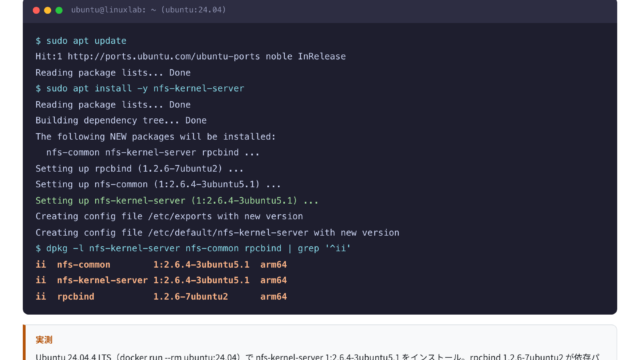
Task: Click green 'Setting up nfs-kernel-server' line
Action: pos(177,201)
